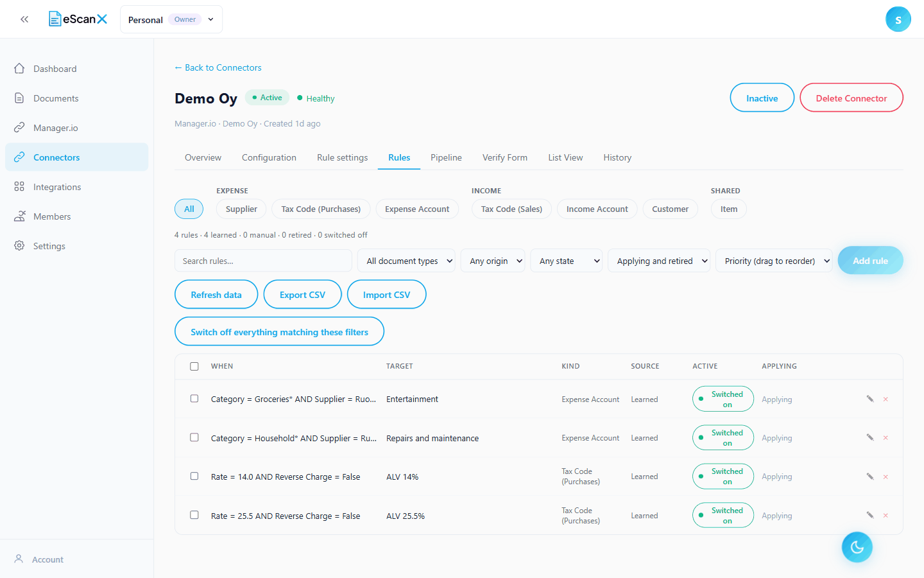
Task: Click the Delete Connector button
Action: [851, 98]
